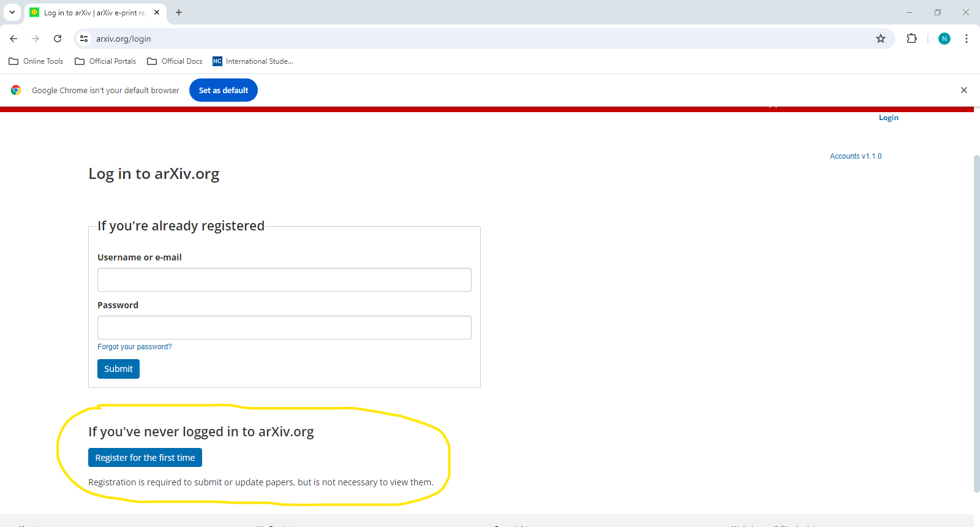
Task: Open the Chrome three-dot menu
Action: coord(967,39)
